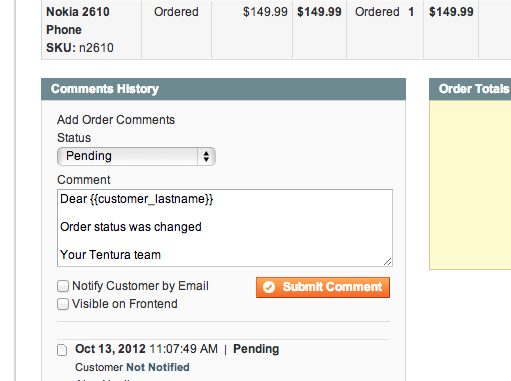Click the Not Notified status text

click(158, 367)
